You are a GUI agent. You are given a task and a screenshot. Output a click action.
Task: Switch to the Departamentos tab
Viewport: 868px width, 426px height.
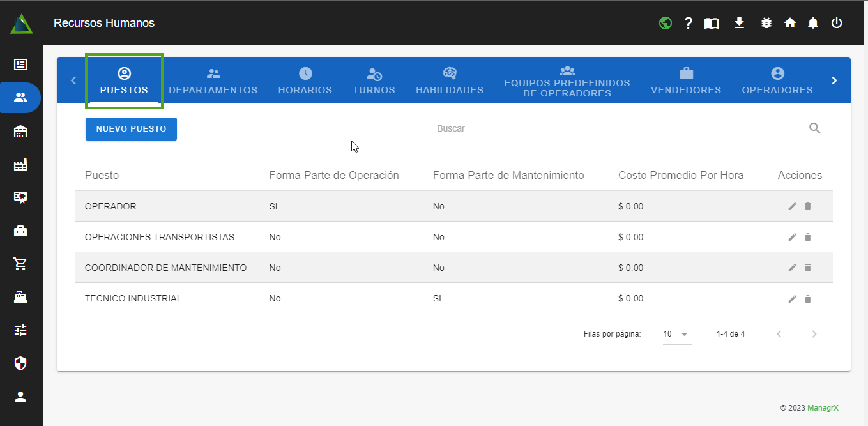213,81
